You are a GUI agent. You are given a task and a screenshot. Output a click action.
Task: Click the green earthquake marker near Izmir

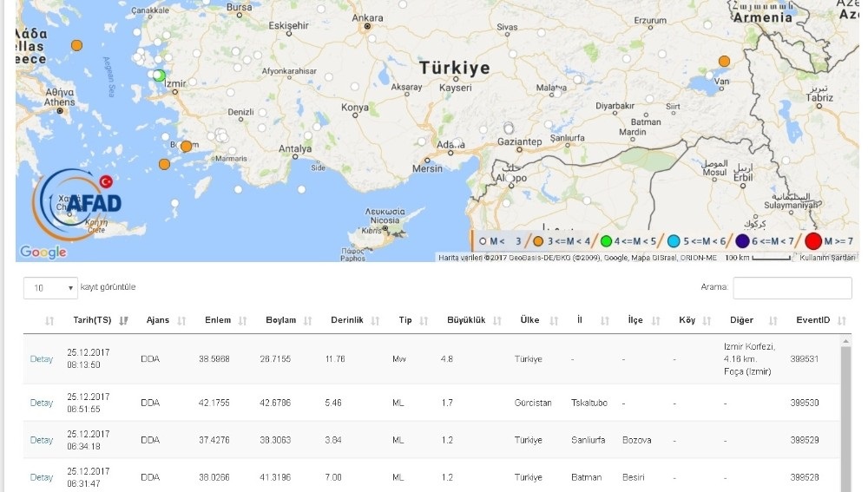[159, 75]
